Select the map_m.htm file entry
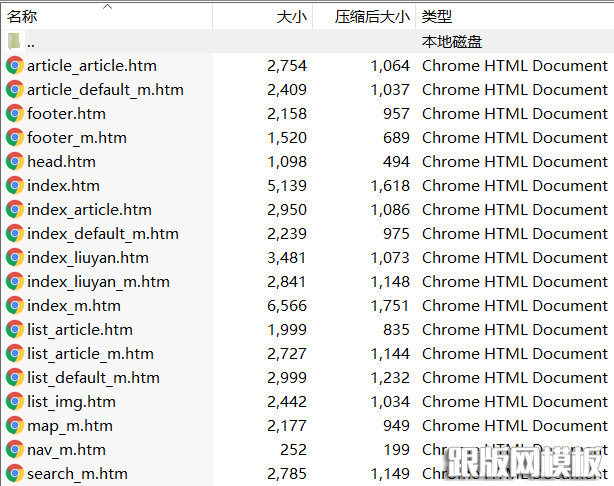This screenshot has height=486, width=614. pos(71,426)
